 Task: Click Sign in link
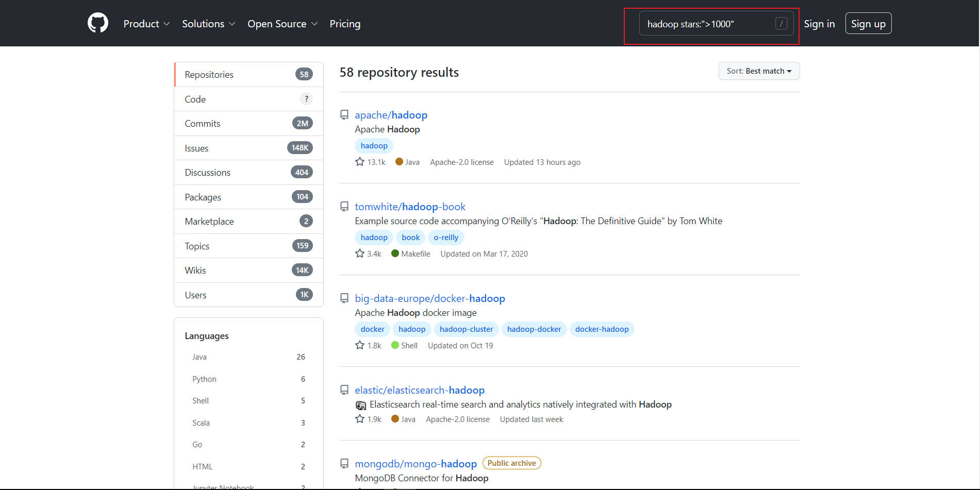819,24
